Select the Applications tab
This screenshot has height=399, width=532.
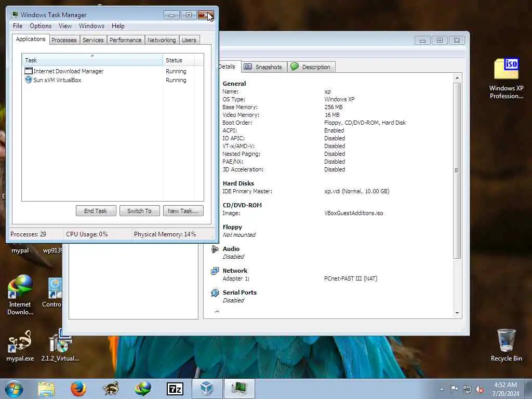click(x=31, y=39)
